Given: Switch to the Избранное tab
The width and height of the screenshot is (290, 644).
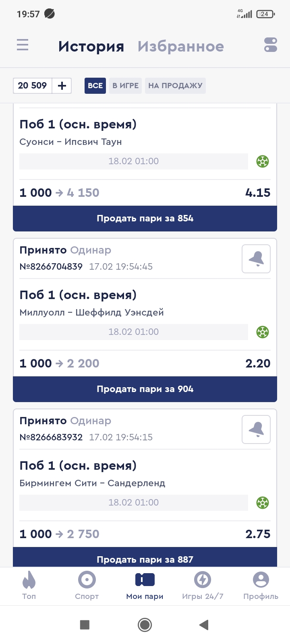Looking at the screenshot, I should [181, 46].
